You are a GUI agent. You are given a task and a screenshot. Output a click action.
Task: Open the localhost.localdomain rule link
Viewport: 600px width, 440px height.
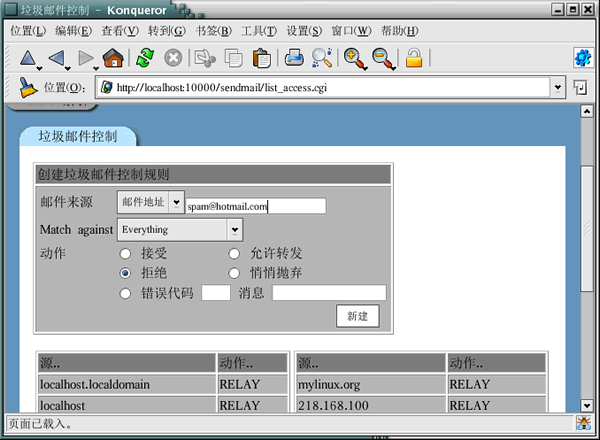(95, 384)
